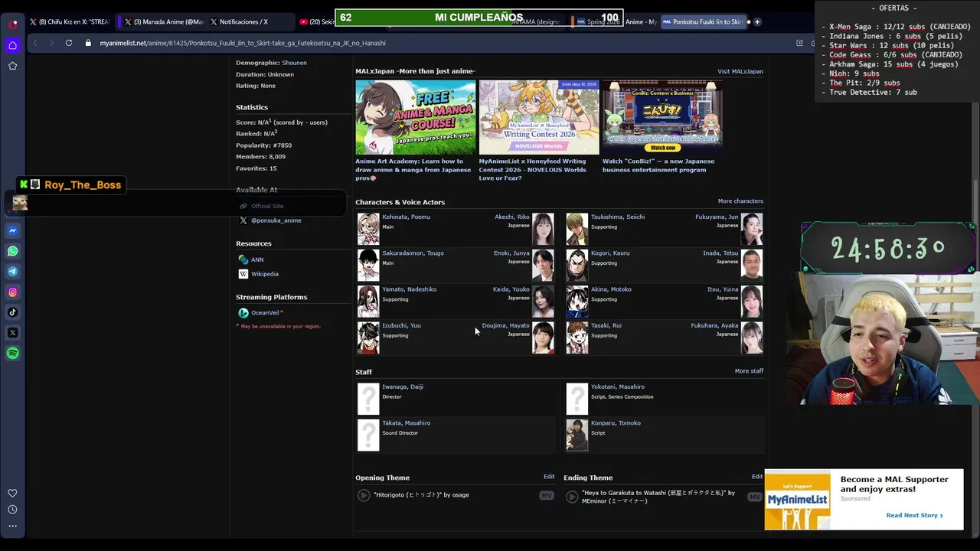Open staff Iwanaga, Daiji director link
Image resolution: width=980 pixels, height=551 pixels.
403,386
